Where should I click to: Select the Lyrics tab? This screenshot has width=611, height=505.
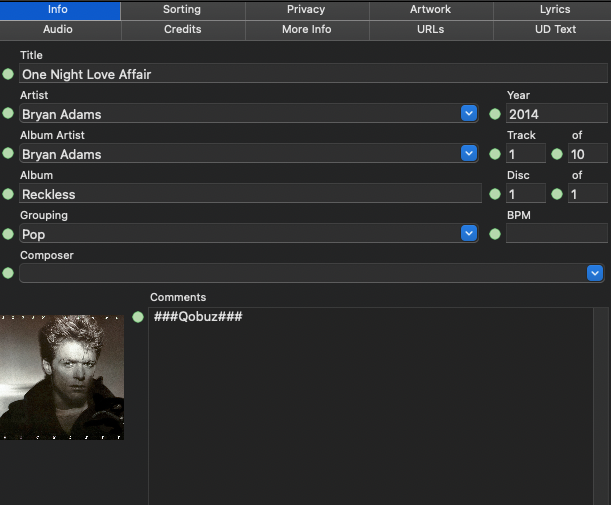[x=554, y=10]
